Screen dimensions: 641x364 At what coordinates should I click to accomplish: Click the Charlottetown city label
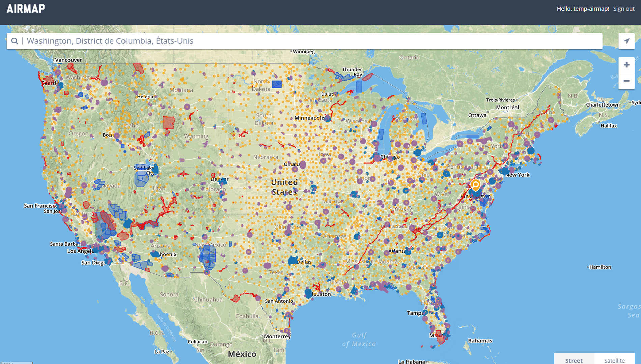(x=603, y=105)
